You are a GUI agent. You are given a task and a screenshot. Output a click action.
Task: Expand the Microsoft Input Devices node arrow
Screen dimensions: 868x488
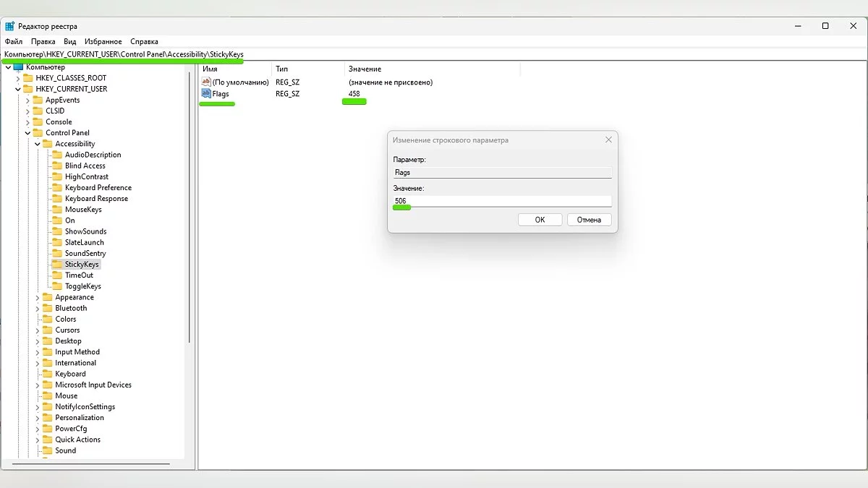(38, 385)
